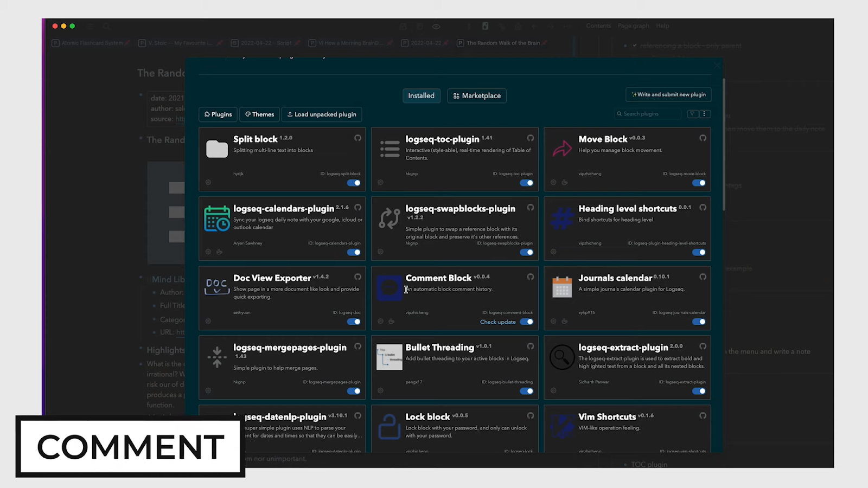The height and width of the screenshot is (488, 868).
Task: Open GitHub link for logseq-extract-plugin
Action: click(703, 346)
